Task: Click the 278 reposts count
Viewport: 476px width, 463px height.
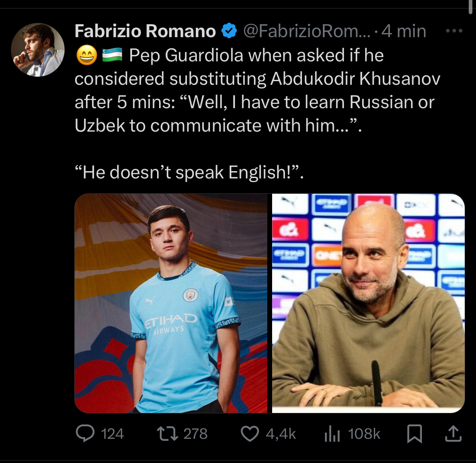Action: pos(195,434)
